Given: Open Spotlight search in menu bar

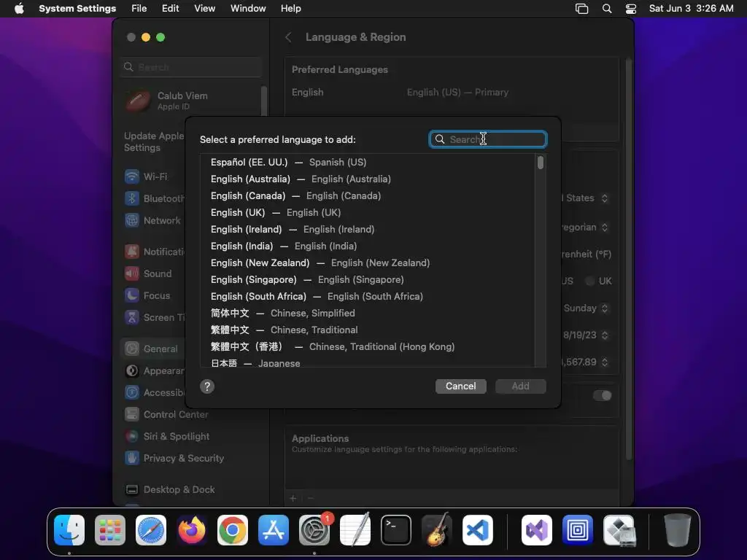Looking at the screenshot, I should click(x=607, y=9).
